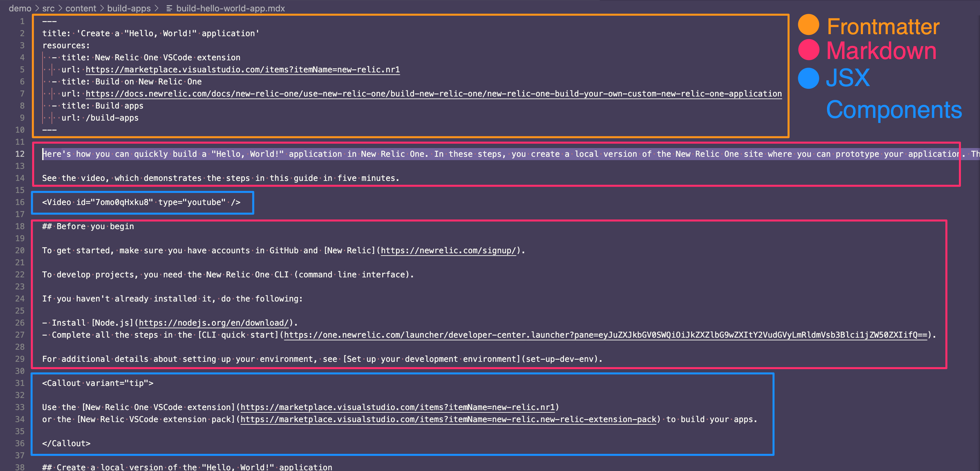
Task: Open the docs.newrelic.com URL on line 7
Action: pos(433,94)
